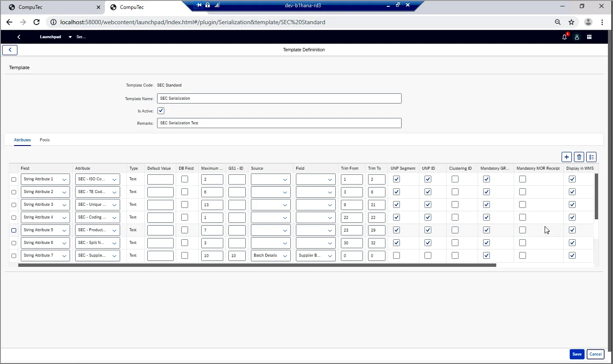Toggle DB Field for String Attribute 2
This screenshot has width=613, height=364.
click(185, 192)
